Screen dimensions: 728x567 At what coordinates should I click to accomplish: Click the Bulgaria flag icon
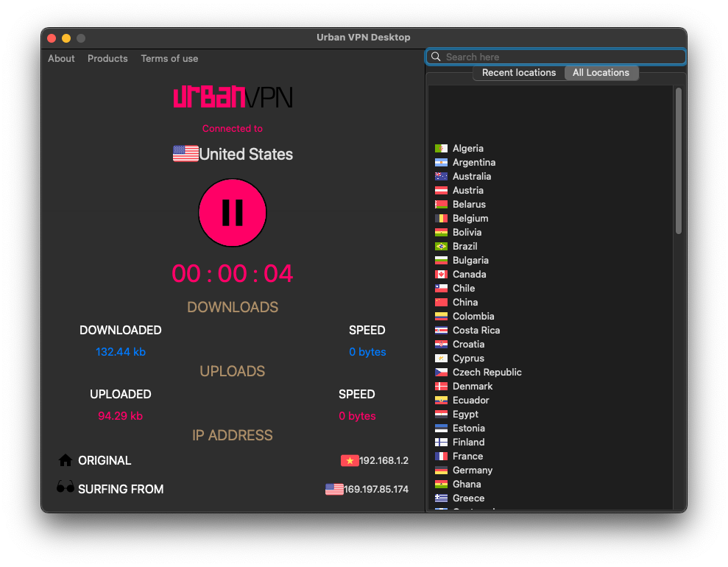441,260
